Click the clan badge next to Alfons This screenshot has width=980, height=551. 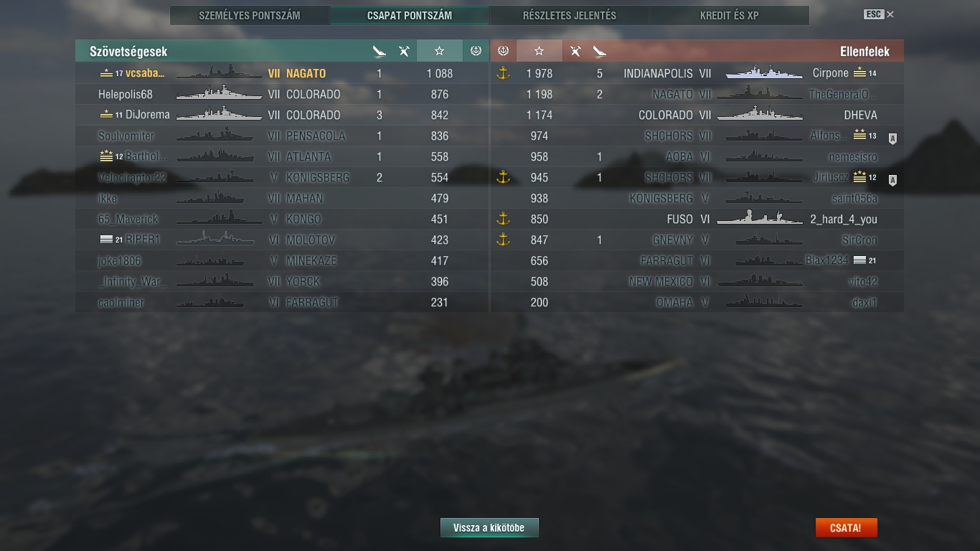pyautogui.click(x=892, y=139)
